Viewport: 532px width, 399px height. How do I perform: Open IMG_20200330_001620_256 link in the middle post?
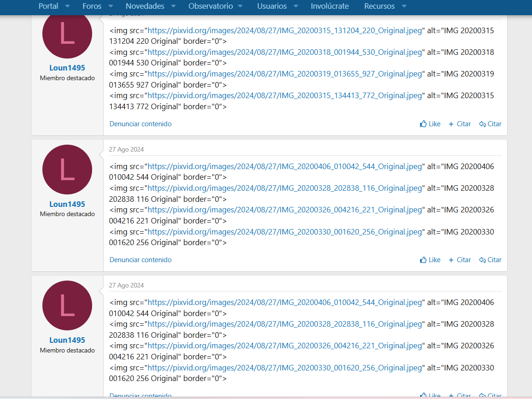pyautogui.click(x=285, y=232)
